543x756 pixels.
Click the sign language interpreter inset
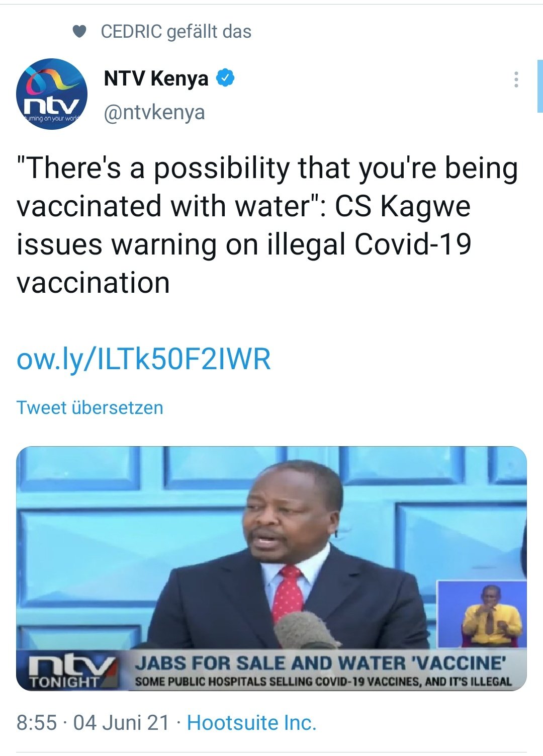482,614
